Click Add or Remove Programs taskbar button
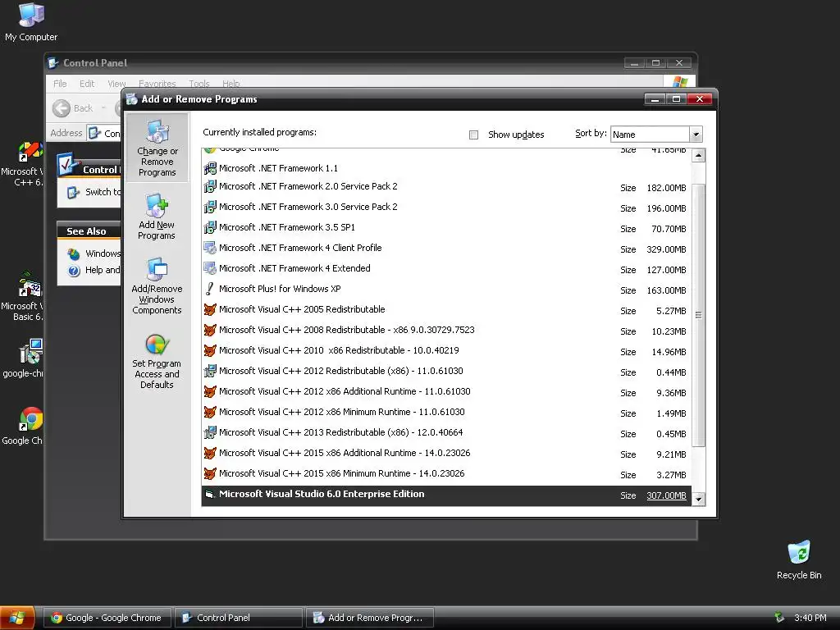840x630 pixels. [x=370, y=618]
